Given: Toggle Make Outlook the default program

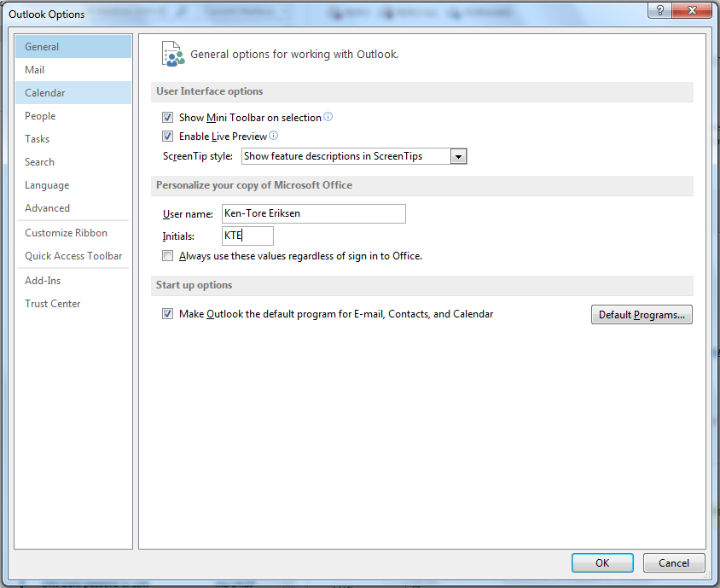Looking at the screenshot, I should [x=167, y=314].
